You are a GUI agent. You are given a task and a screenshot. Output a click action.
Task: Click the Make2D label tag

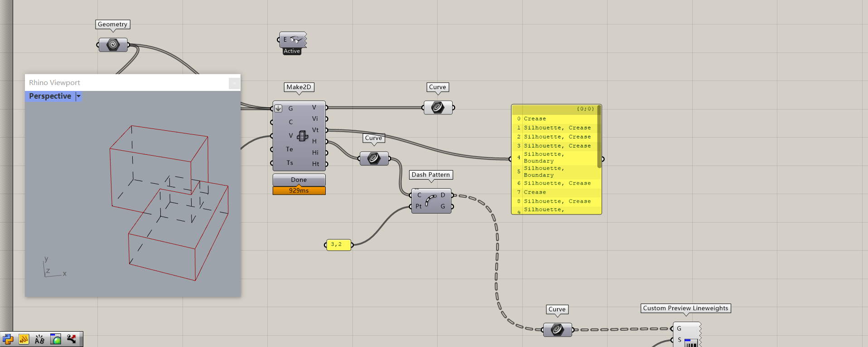coord(299,87)
